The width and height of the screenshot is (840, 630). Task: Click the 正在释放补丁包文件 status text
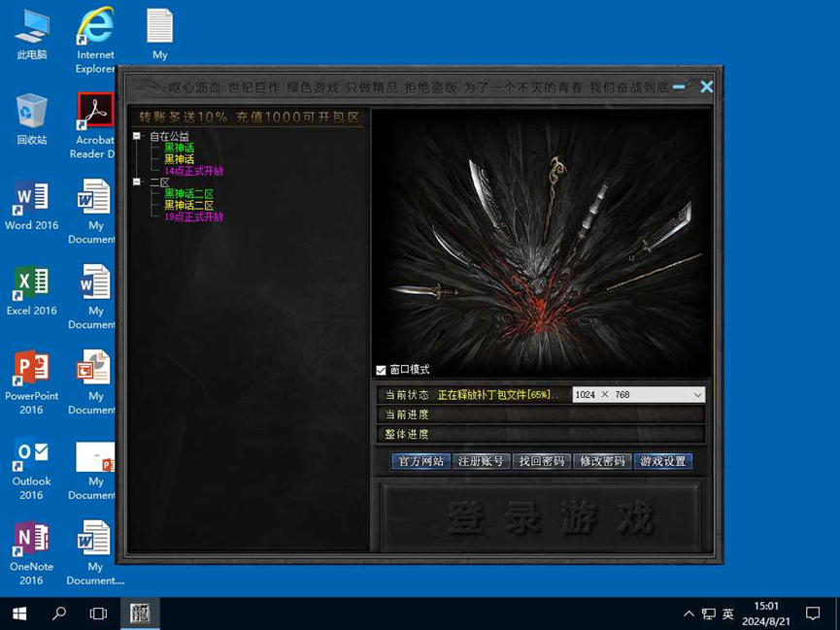(497, 395)
